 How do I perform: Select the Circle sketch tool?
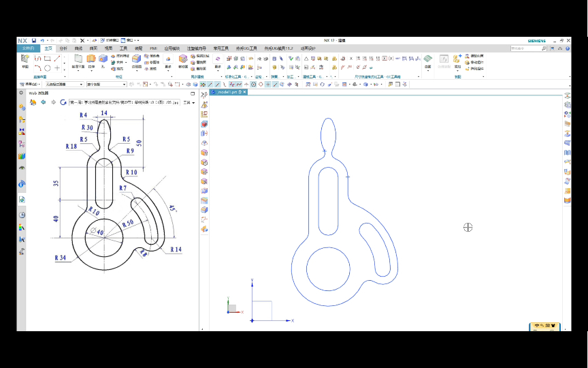(47, 68)
